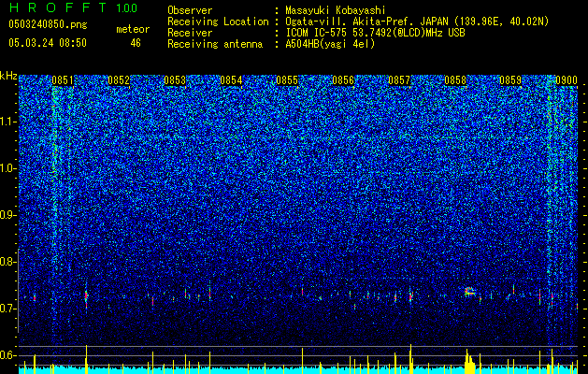Viewport: 588px width, 374px height.
Task: Click the 0854 time marker
Action: (x=231, y=80)
